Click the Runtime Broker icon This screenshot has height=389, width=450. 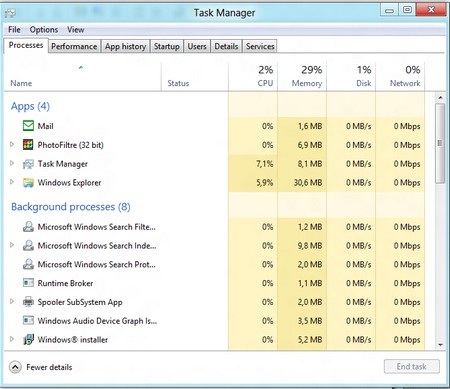(x=28, y=283)
